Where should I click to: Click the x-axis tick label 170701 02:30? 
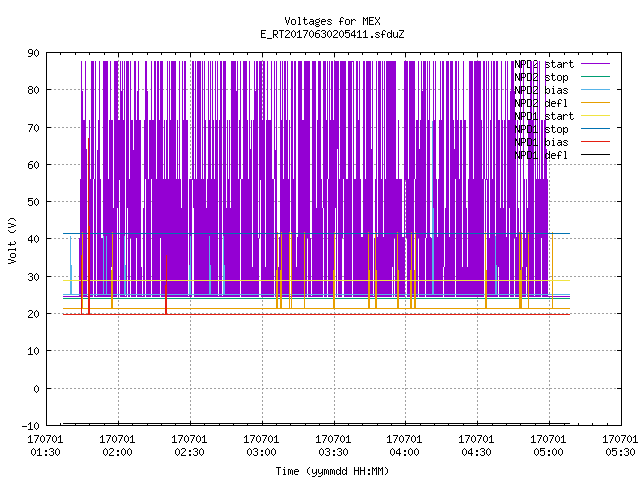[189, 446]
